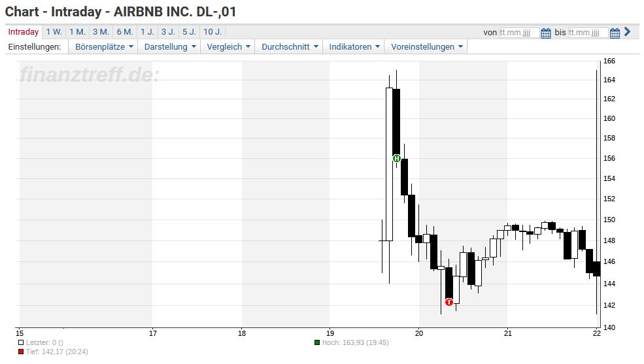Screen dimensions: 644x364
Task: Switch to the 1 M. range tab
Action: pyautogui.click(x=77, y=32)
